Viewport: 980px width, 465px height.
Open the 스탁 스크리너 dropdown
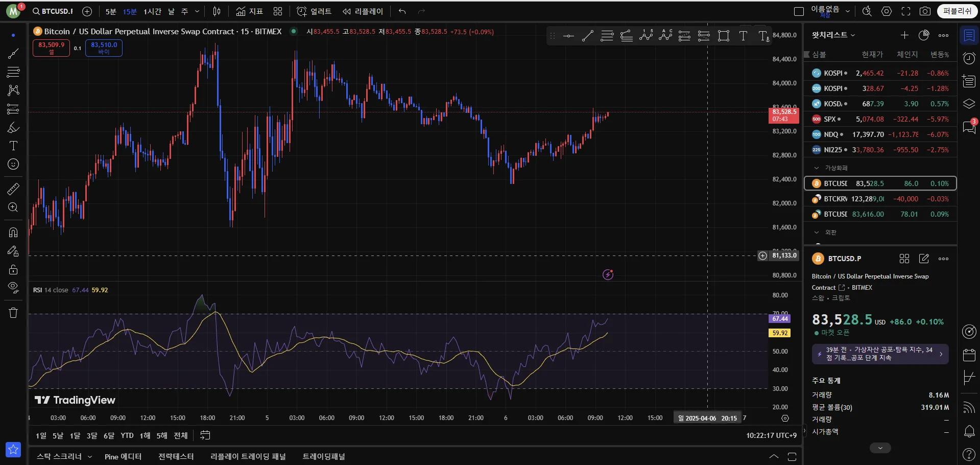[64, 456]
